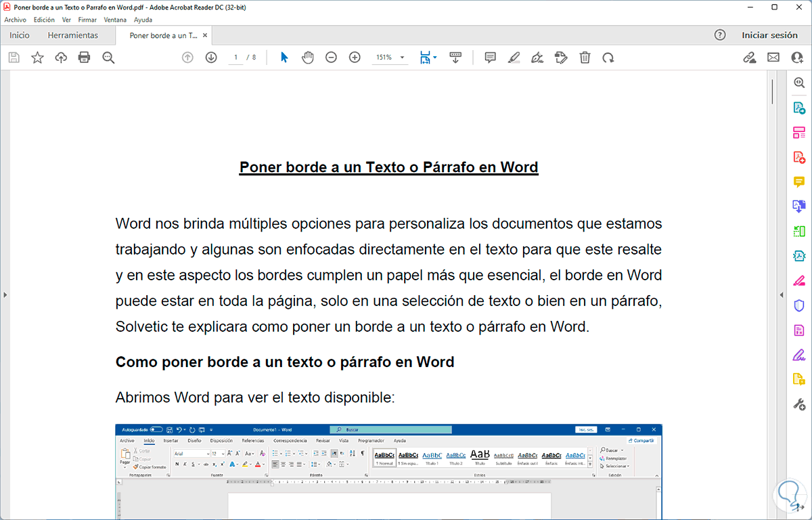Close the open PDF document tab
The image size is (812, 520).
pyautogui.click(x=206, y=35)
